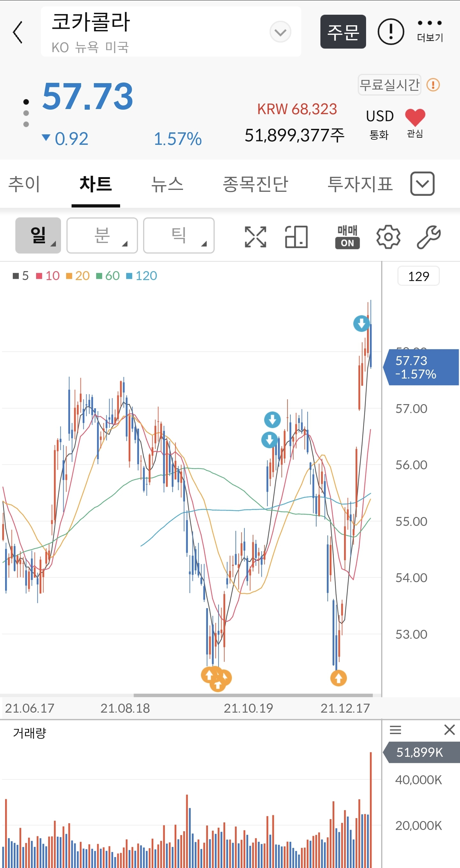This screenshot has height=868, width=460.
Task: Tap the 21.10.19 date label
Action: click(248, 708)
